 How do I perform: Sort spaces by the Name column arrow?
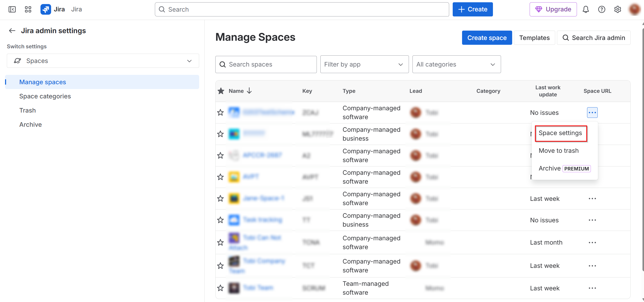point(250,91)
